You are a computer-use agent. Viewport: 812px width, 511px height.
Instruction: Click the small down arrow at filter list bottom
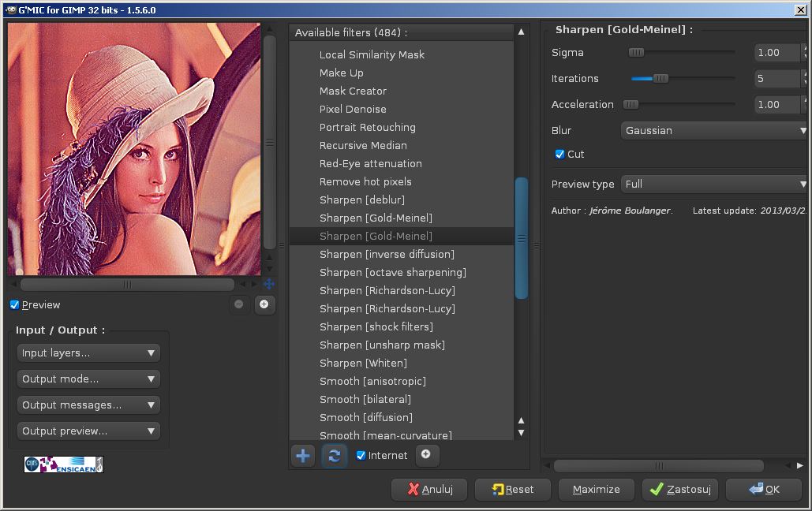(522, 433)
